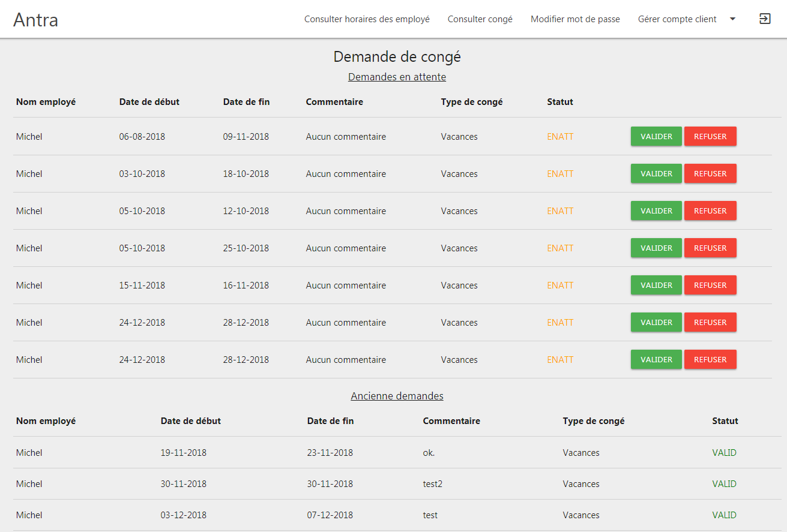The width and height of the screenshot is (787, 532).
Task: Refuse the request ending 12-10-2018
Action: tap(710, 211)
